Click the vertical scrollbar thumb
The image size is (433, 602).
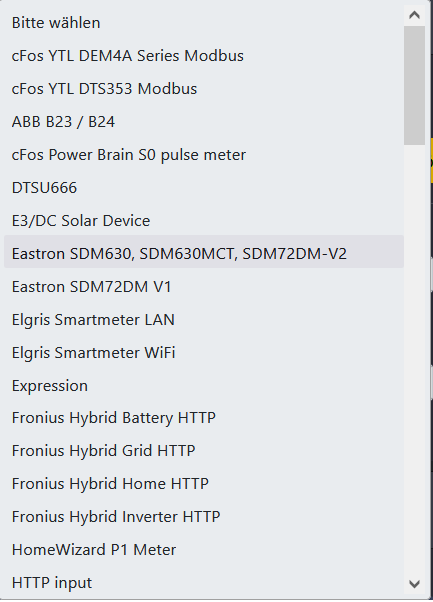tap(415, 86)
